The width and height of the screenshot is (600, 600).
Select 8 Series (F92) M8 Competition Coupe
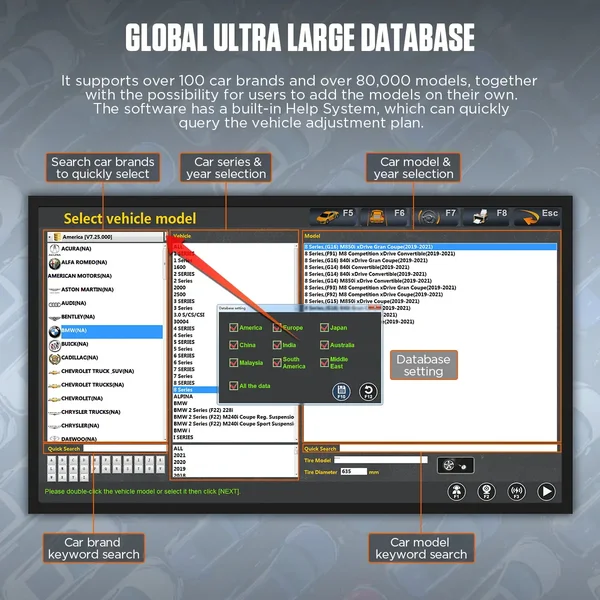pyautogui.click(x=373, y=294)
